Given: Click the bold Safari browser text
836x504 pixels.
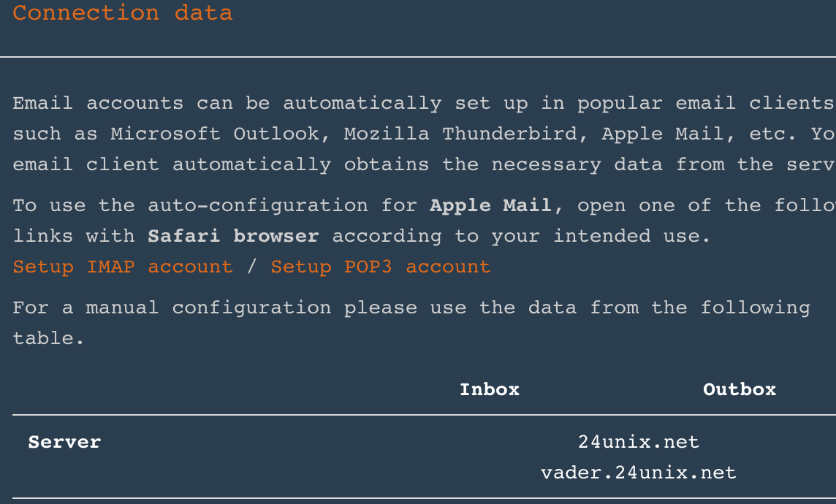Looking at the screenshot, I should click(x=233, y=236).
